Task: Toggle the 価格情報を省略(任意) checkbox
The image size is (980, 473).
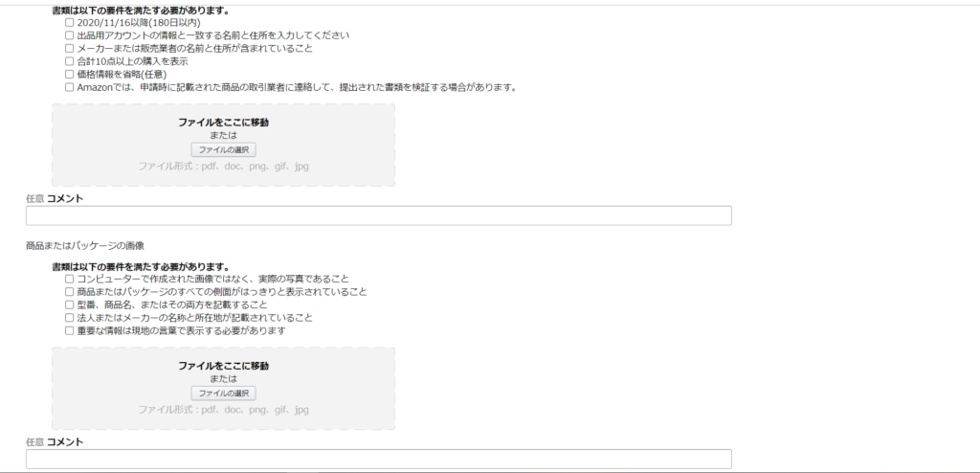Action: click(69, 75)
